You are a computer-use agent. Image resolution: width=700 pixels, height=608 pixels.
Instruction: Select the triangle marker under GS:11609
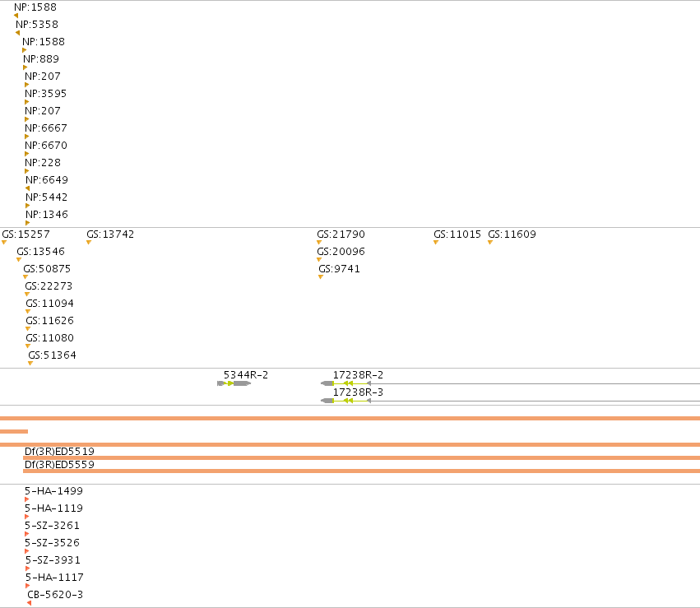point(490,243)
